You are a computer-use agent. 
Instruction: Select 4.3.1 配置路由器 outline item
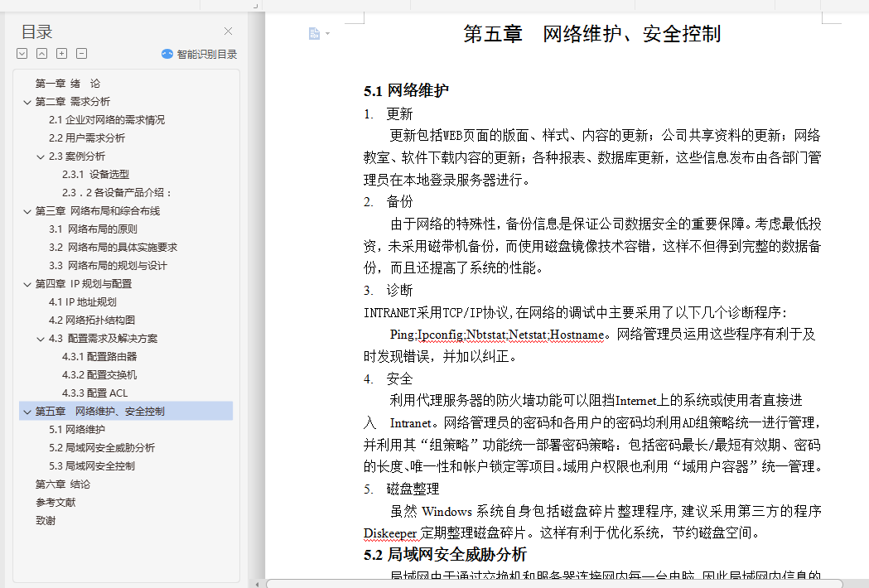pos(99,357)
